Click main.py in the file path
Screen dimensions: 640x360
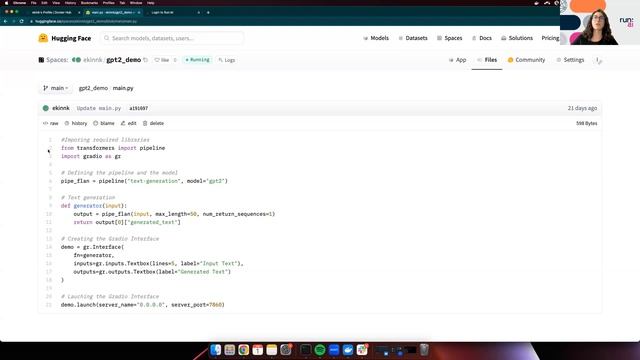(123, 88)
